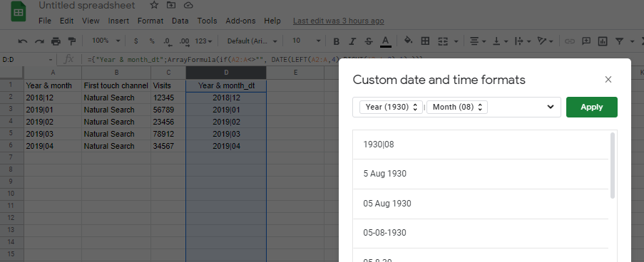Click the Google Sheets home logo
The width and height of the screenshot is (644, 262).
click(x=18, y=12)
